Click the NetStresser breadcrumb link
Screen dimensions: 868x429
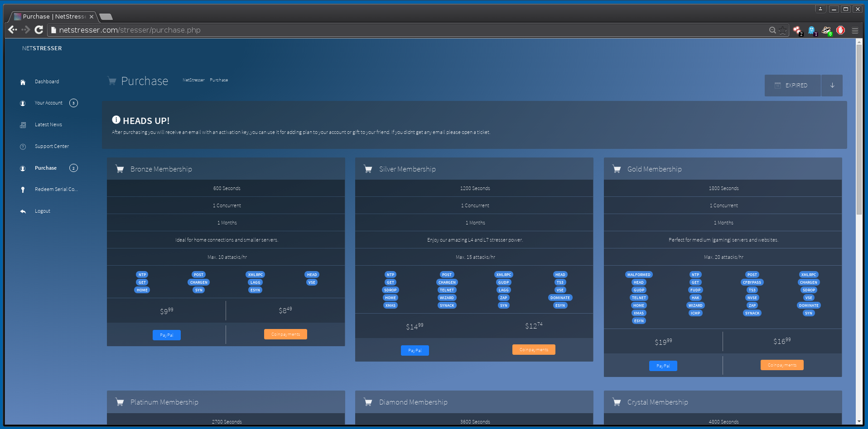point(193,80)
